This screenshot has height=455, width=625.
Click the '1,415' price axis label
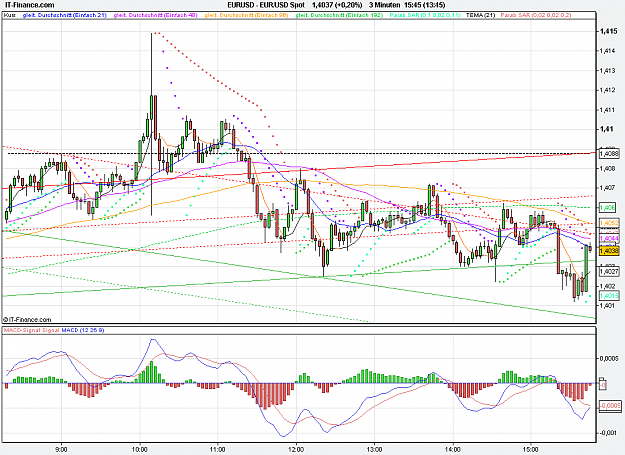(x=608, y=31)
